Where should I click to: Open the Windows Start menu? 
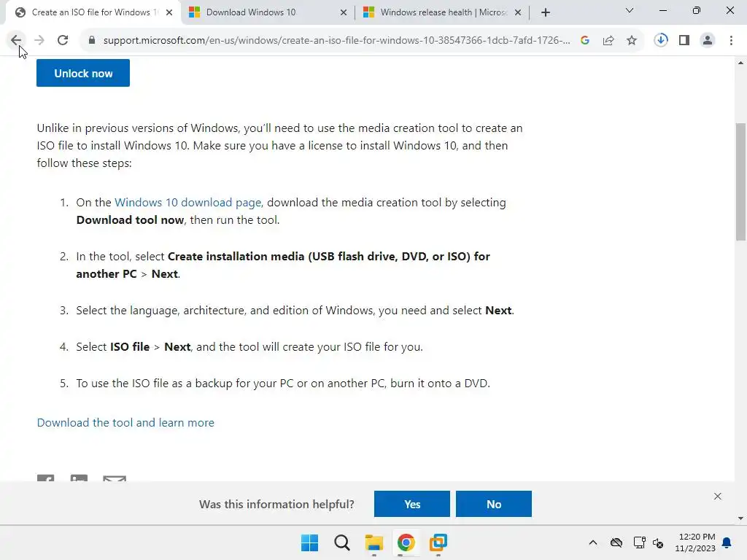[x=309, y=542]
